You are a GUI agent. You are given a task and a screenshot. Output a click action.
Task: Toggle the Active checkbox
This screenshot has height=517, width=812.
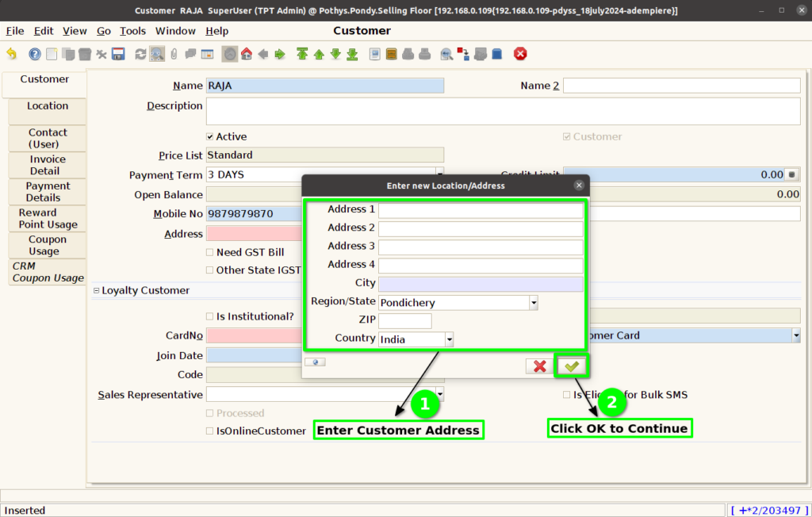pos(209,136)
